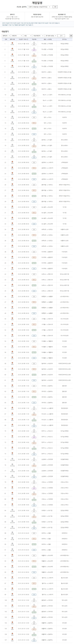Click the KOVO남 volleyball icon in row 75
74x644 pixels.
point(12,458)
